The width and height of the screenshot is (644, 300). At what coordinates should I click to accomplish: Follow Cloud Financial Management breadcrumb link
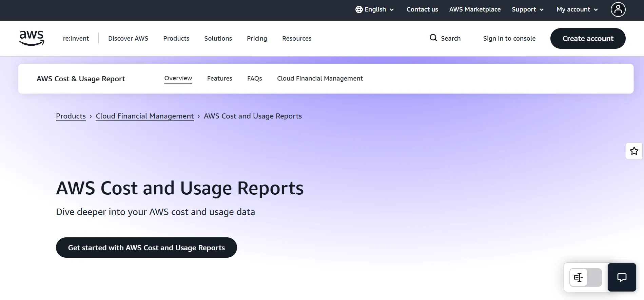[145, 116]
